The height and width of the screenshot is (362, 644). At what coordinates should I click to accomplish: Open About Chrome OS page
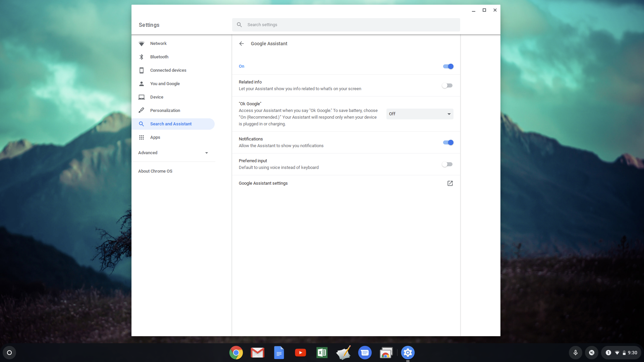tap(155, 171)
